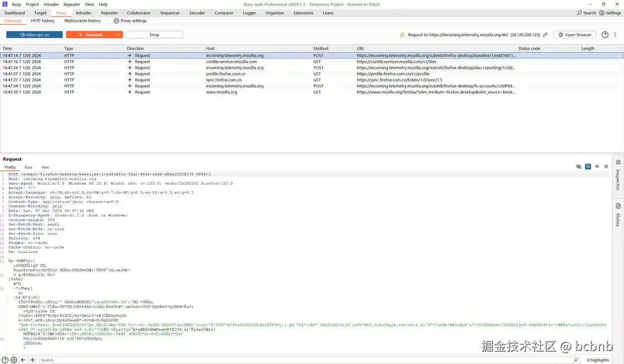The image size is (624, 364).
Task: Sort table by Status code column header
Action: pyautogui.click(x=529, y=49)
